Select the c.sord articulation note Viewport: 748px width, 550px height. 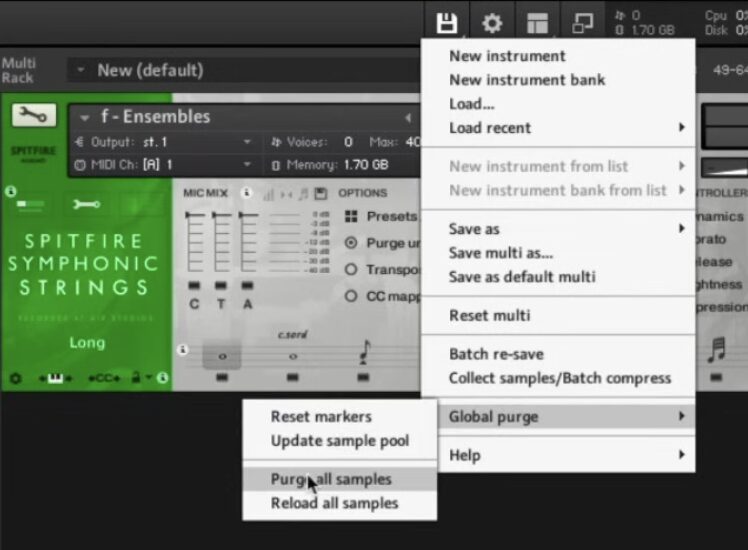pos(292,355)
